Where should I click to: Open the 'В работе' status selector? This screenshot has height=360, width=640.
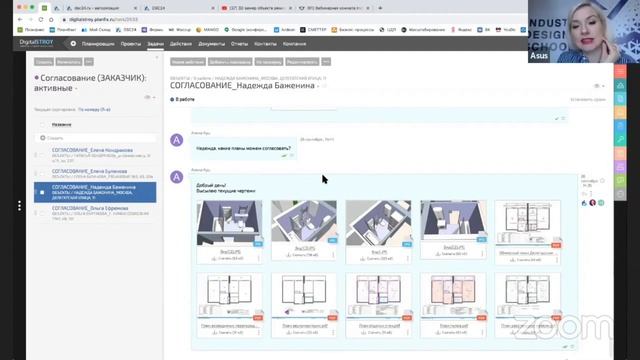[182, 99]
